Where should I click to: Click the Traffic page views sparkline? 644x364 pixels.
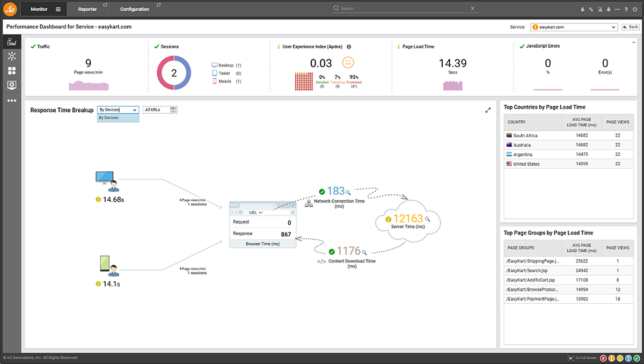coord(89,85)
